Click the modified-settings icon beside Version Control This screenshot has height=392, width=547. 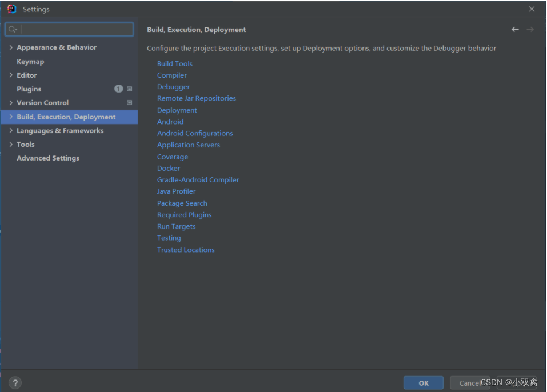[129, 102]
